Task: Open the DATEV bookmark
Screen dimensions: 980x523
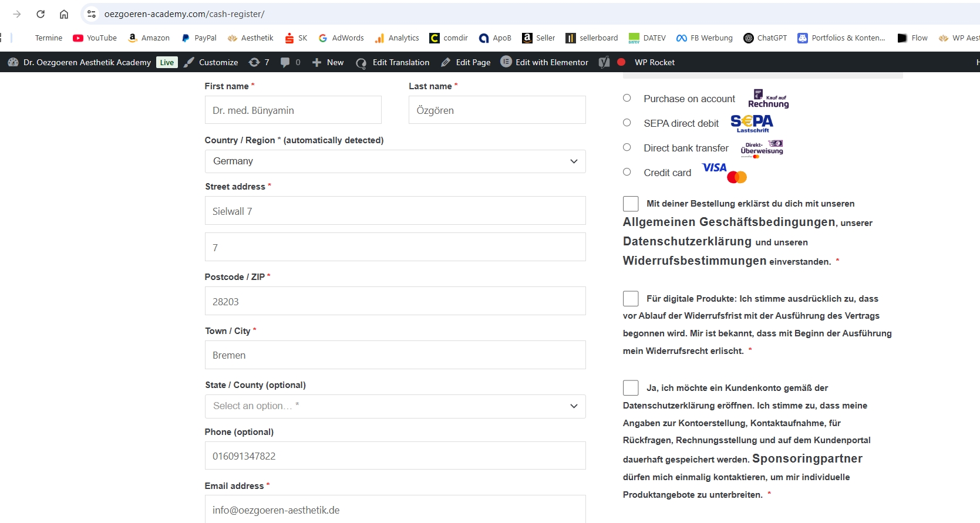Action: pyautogui.click(x=647, y=38)
